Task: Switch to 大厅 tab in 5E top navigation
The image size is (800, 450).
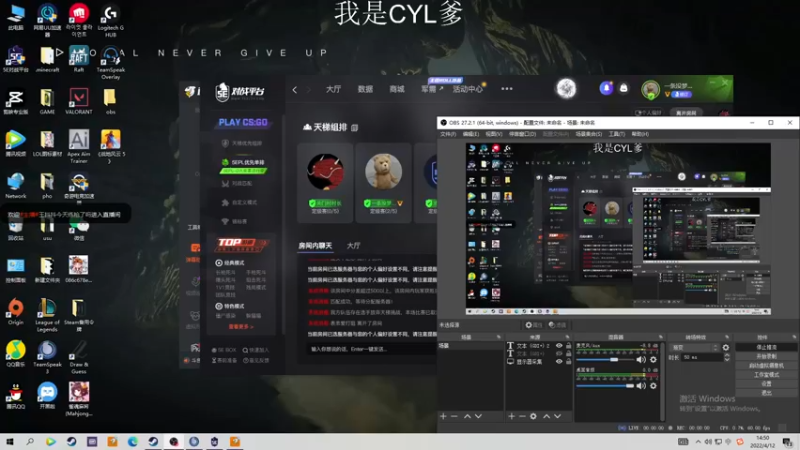Action: tap(333, 89)
